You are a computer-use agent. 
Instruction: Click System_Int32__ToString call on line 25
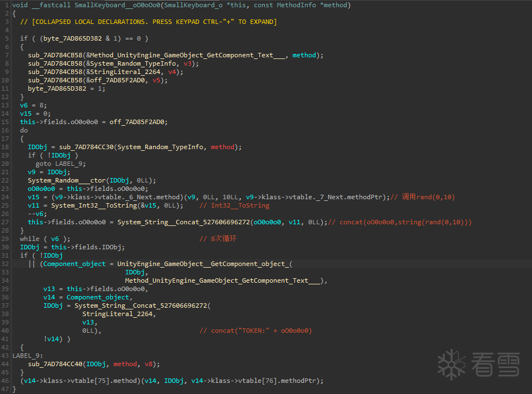coord(94,205)
